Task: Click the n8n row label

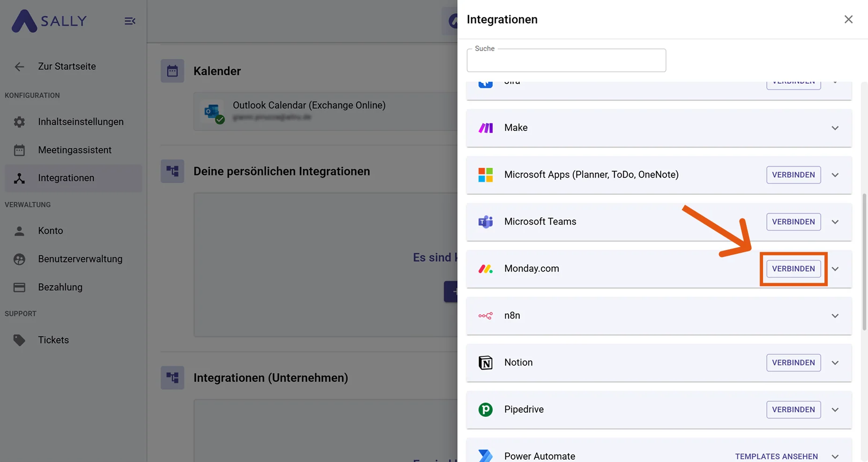Action: [x=512, y=316]
